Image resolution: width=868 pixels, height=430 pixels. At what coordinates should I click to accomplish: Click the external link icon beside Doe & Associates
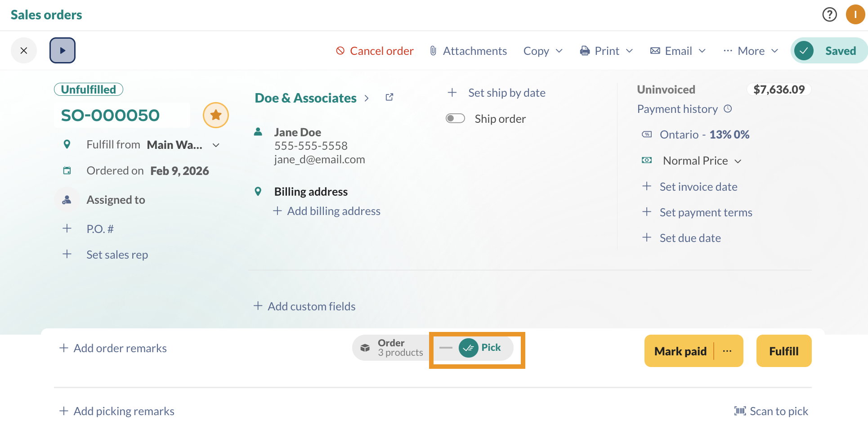(x=389, y=97)
